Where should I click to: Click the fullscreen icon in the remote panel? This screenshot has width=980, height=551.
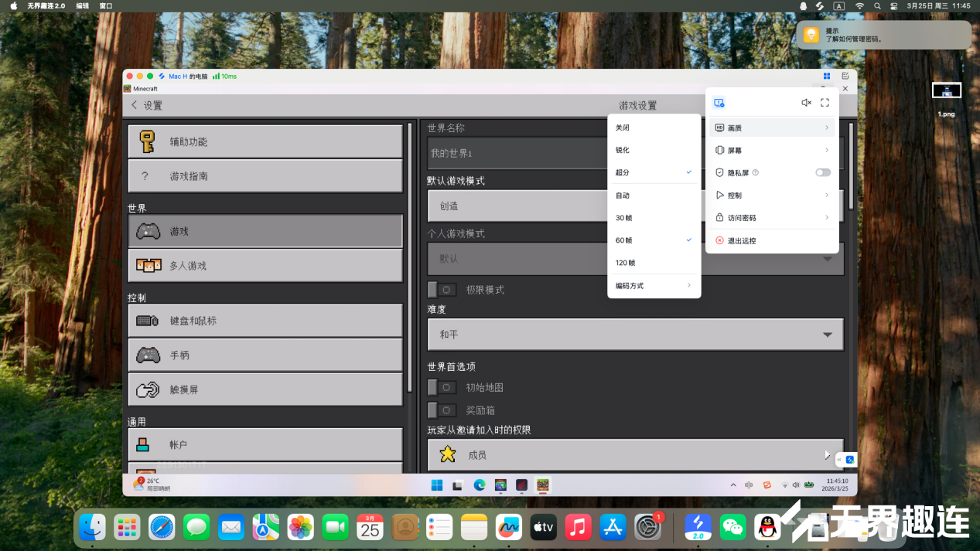pos(825,103)
